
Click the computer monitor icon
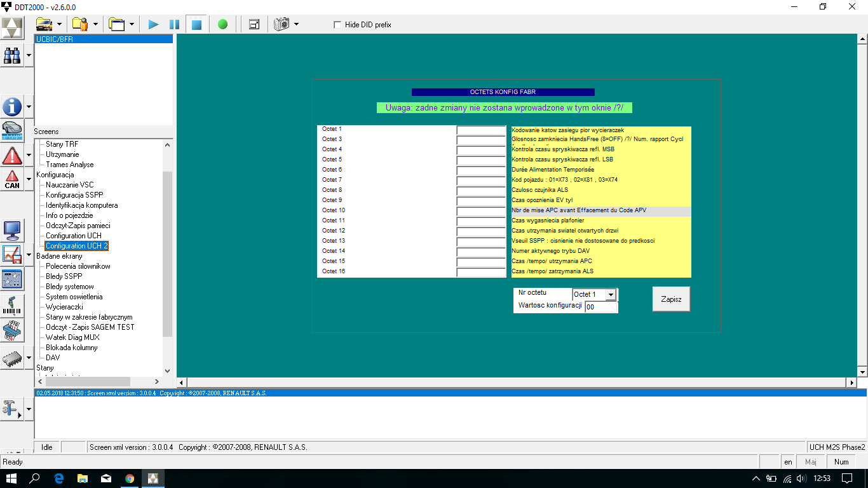pos(12,230)
